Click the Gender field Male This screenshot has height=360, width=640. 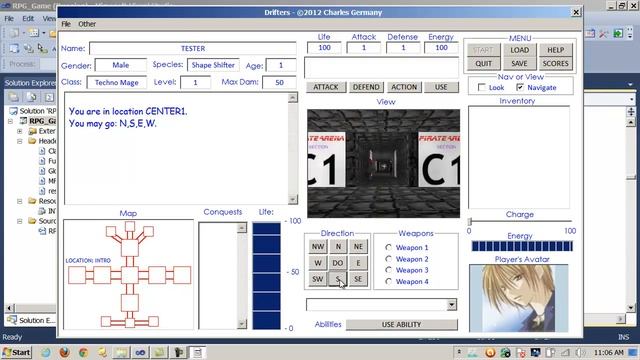coord(121,65)
